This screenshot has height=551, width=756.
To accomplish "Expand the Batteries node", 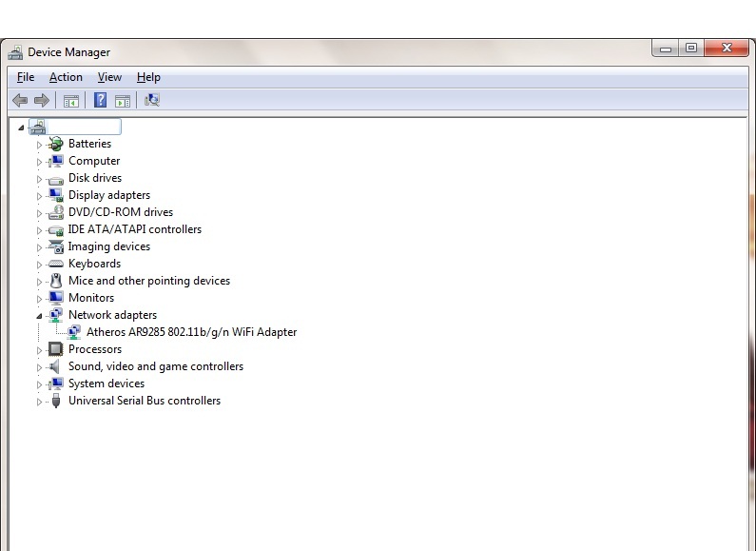I will 40,145.
